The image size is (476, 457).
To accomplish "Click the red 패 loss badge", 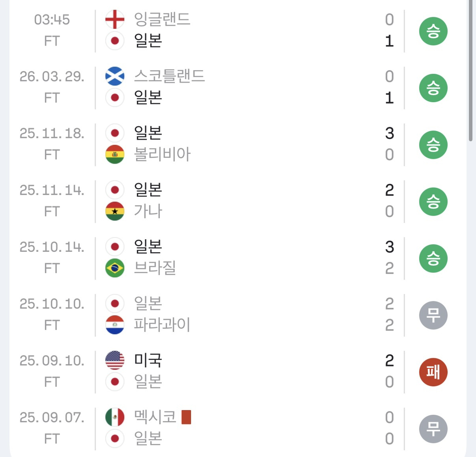I will click(x=433, y=372).
